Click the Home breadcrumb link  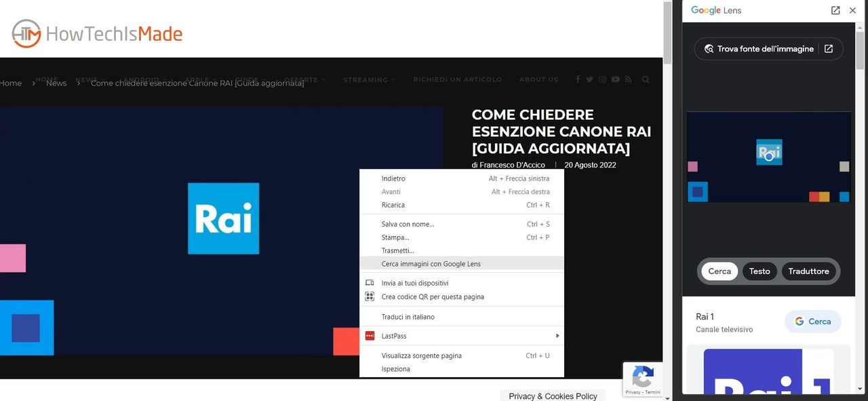click(x=10, y=83)
